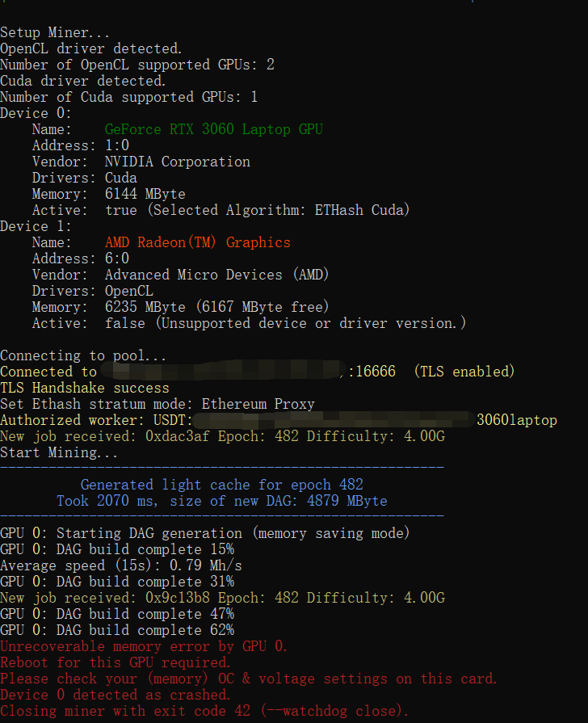Viewport: 588px width, 723px height.
Task: Click '6235 MByte (6167 MByte free)' text
Action: click(x=216, y=307)
